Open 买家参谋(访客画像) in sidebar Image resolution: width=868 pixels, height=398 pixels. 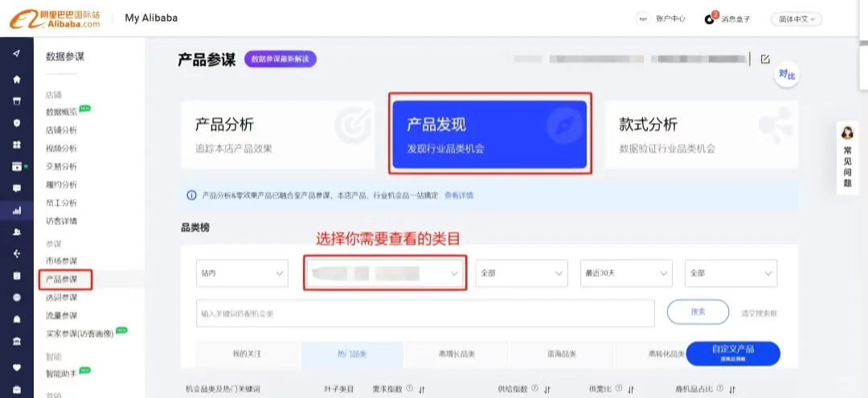click(x=80, y=334)
